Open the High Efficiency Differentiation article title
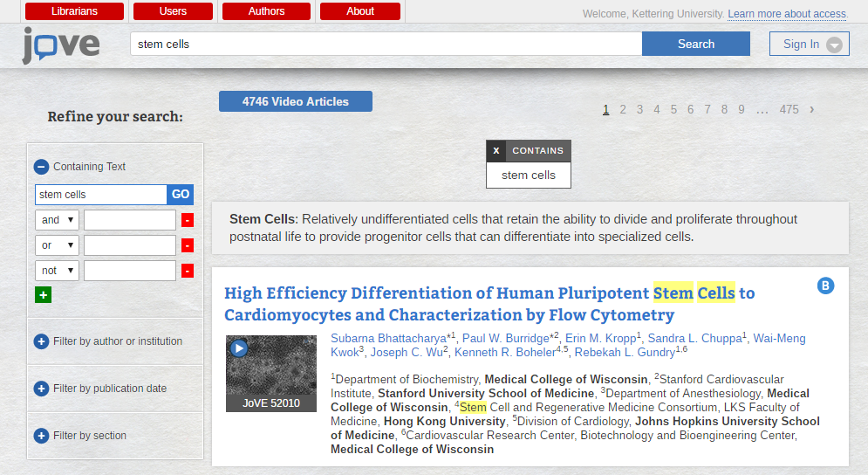Image resolution: width=868 pixels, height=475 pixels. point(489,304)
